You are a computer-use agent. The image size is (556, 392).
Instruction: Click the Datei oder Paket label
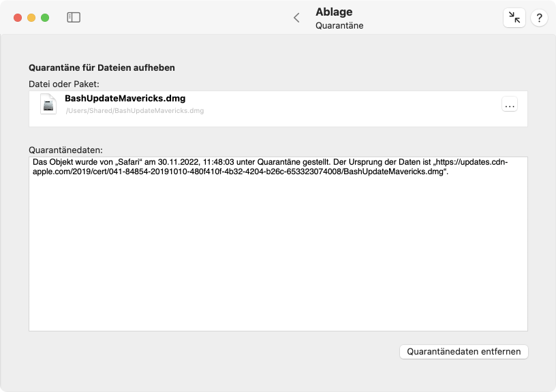(x=64, y=84)
